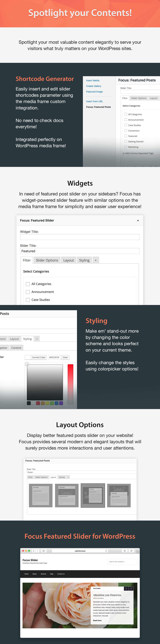160x644 pixels.
Task: Open the Safari share icon
Action: point(125,551)
